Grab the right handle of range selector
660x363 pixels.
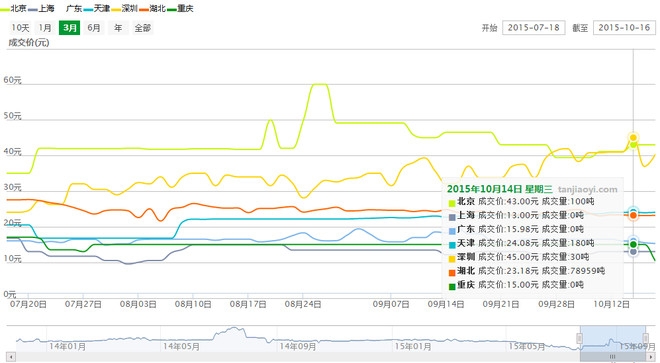point(645,338)
